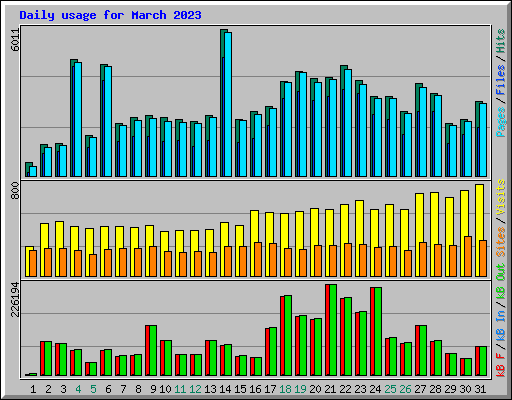Image resolution: width=512 pixels, height=400 pixels.
Task: Select weekend day 25 on the x-axis
Action: (x=391, y=389)
